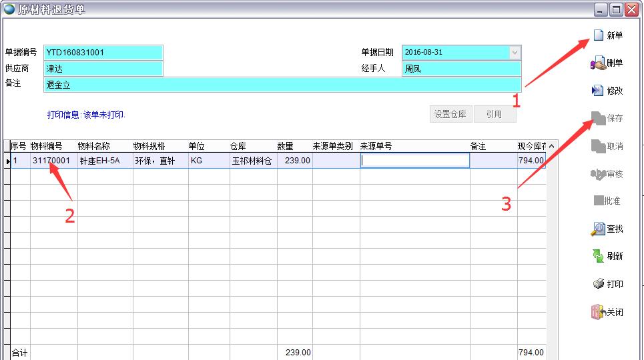This screenshot has width=644, height=360.
Task: Click the 保存 save icon
Action: (x=598, y=118)
